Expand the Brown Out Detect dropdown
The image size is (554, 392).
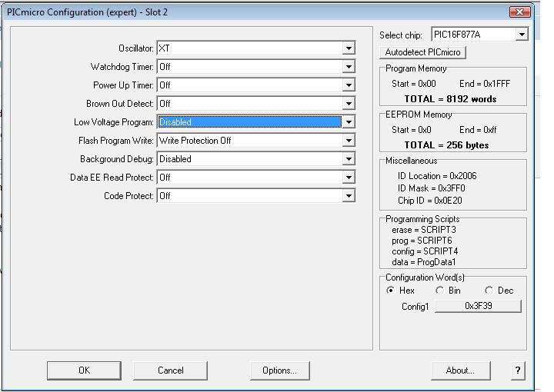(349, 104)
